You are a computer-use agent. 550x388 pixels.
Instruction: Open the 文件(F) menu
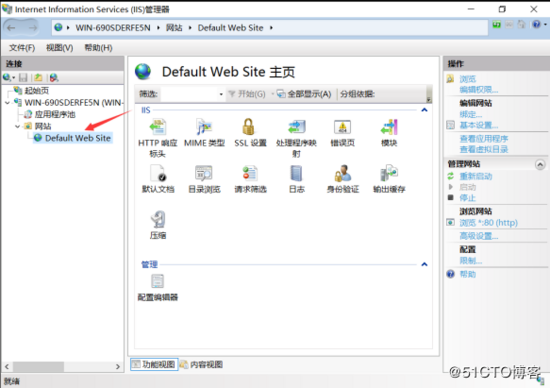pyautogui.click(x=22, y=48)
